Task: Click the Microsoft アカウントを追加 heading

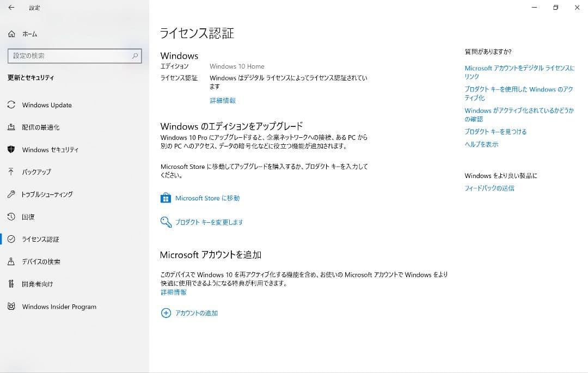Action: (x=210, y=255)
